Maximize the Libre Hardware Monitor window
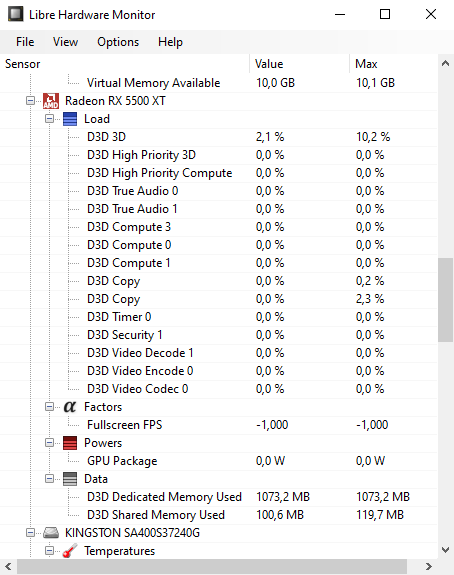454x575 pixels. tap(385, 14)
